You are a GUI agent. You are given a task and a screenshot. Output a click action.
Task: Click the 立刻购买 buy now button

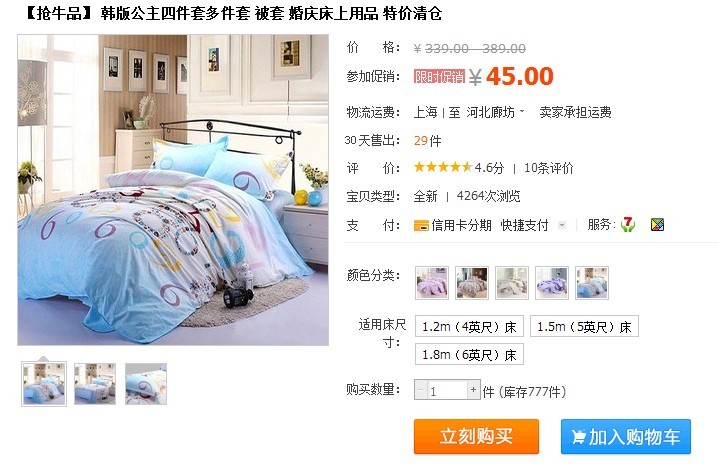(476, 436)
